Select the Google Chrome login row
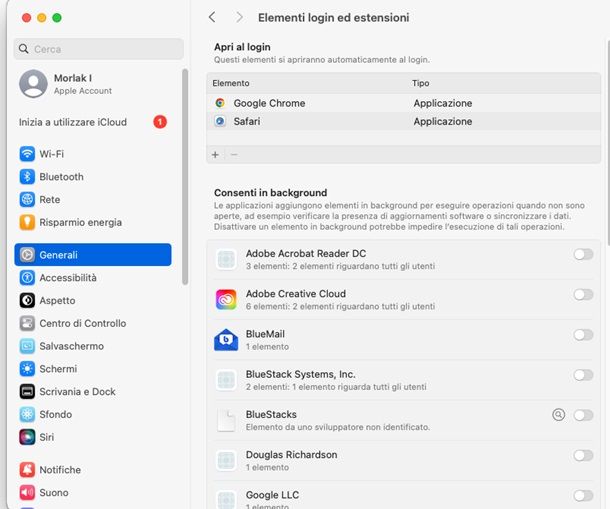 pos(403,103)
